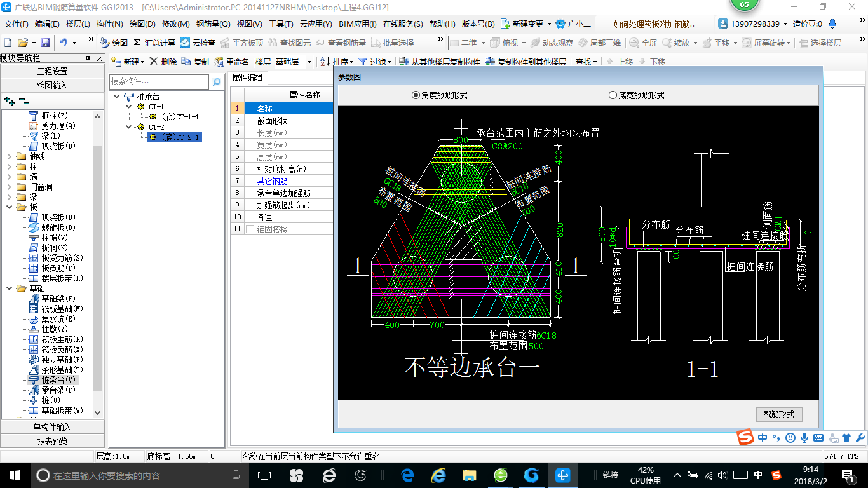Collapse the 基础 folder

point(8,288)
